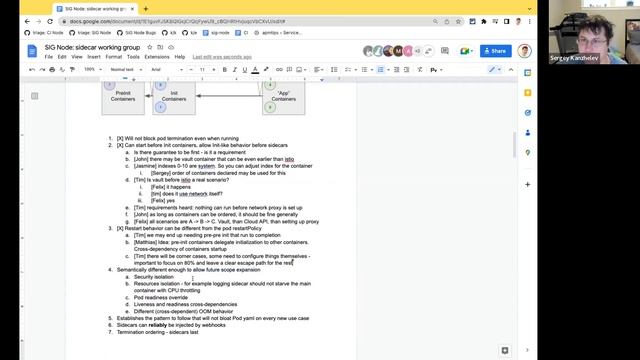Open the Keep side panel icon
Image resolution: width=640 pixels, height=360 pixels.
coord(527,93)
